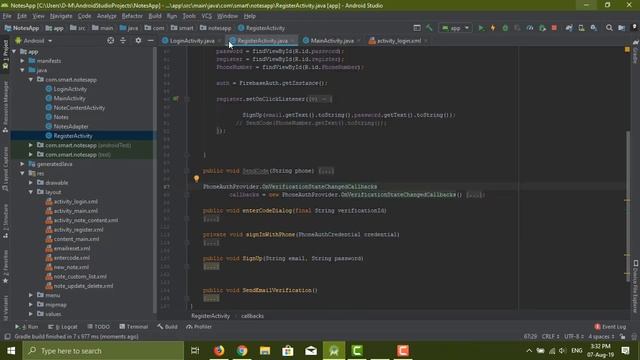This screenshot has width=640, height=360.
Task: Click the UTF-8 encoding status item
Action: (x=574, y=336)
